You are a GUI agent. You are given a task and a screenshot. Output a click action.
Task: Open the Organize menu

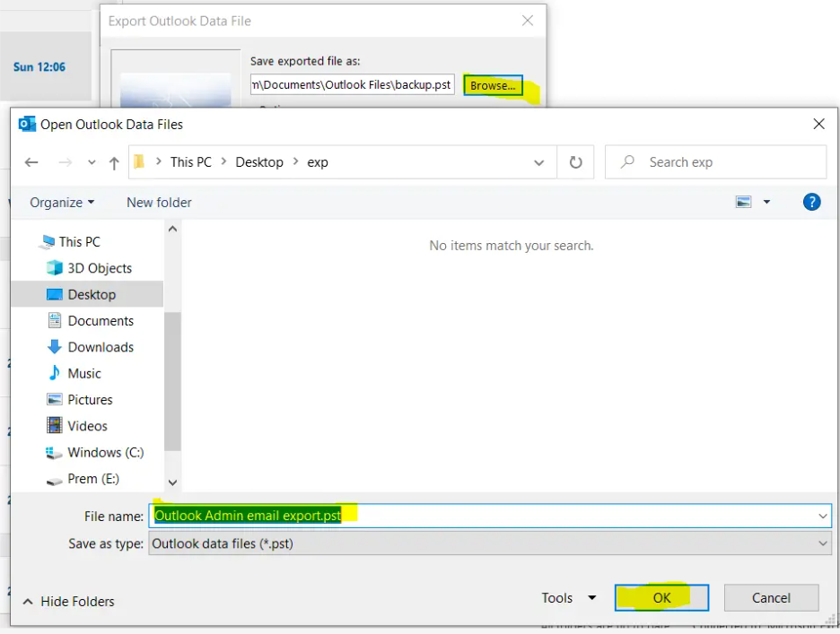pos(62,203)
